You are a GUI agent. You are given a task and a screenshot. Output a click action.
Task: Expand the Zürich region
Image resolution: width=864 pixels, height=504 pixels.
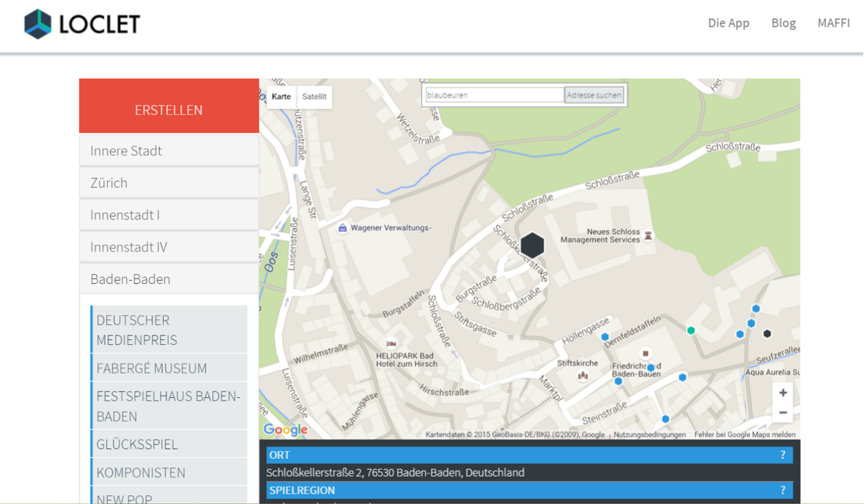click(x=168, y=183)
